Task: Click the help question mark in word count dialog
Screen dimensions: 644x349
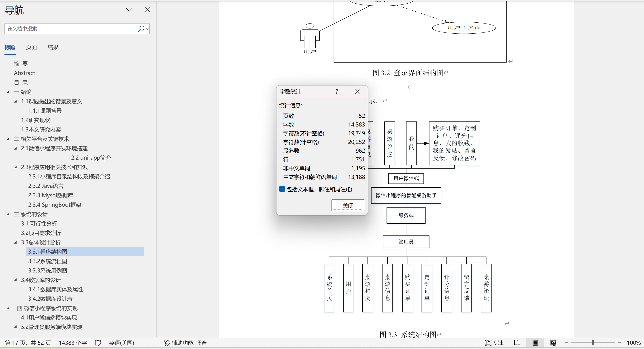Action: click(337, 92)
